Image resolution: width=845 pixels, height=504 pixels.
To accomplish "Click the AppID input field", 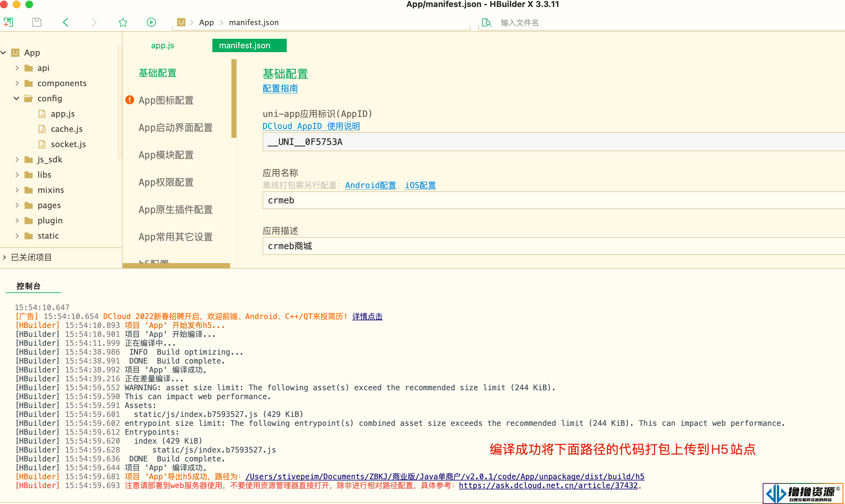I will (x=554, y=142).
